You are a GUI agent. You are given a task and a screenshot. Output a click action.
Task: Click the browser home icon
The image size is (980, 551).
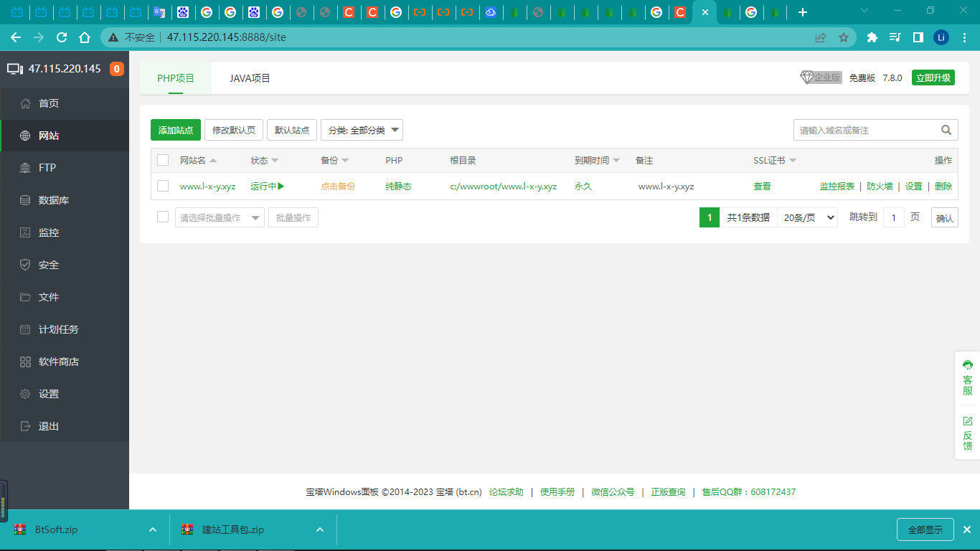pos(85,37)
